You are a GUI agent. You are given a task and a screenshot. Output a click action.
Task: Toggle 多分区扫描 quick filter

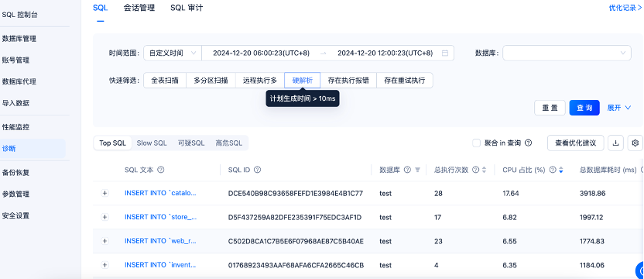(x=211, y=81)
